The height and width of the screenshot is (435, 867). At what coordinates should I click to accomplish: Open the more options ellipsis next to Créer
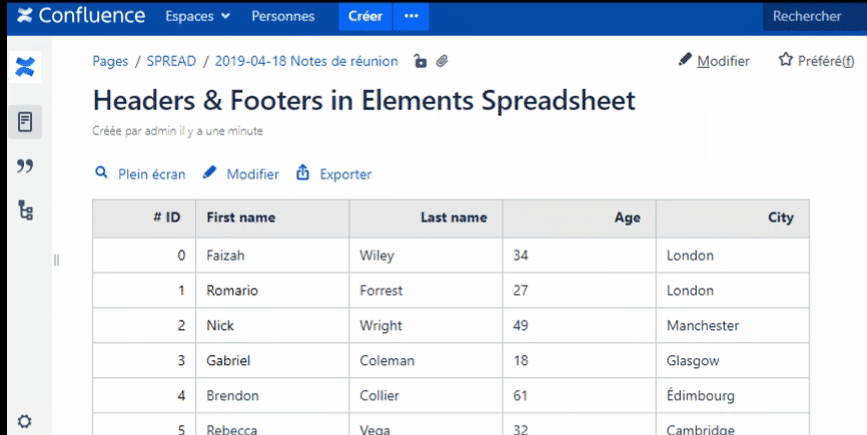411,16
